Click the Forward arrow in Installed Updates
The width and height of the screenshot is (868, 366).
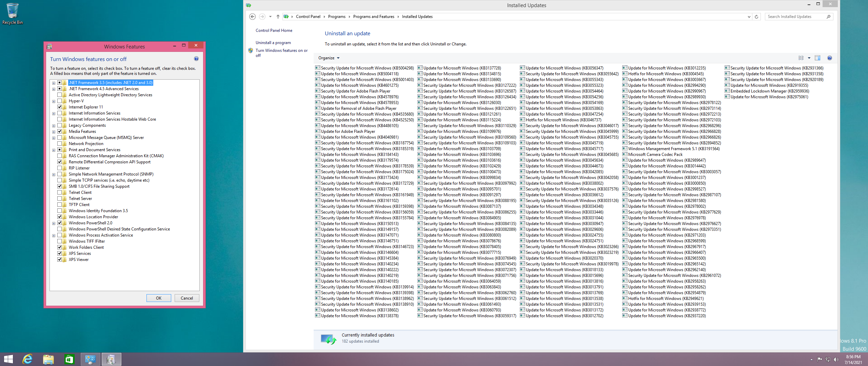(262, 17)
